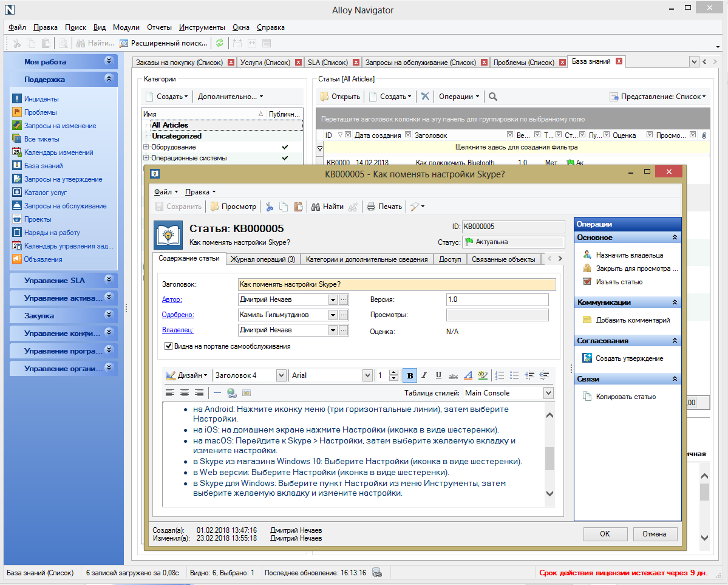Click the Отмена button

(x=655, y=534)
